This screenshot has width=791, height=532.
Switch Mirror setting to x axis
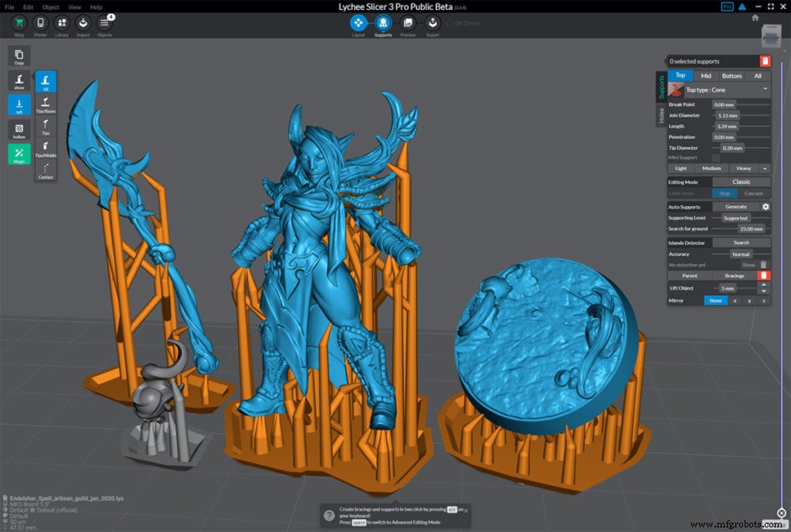735,300
